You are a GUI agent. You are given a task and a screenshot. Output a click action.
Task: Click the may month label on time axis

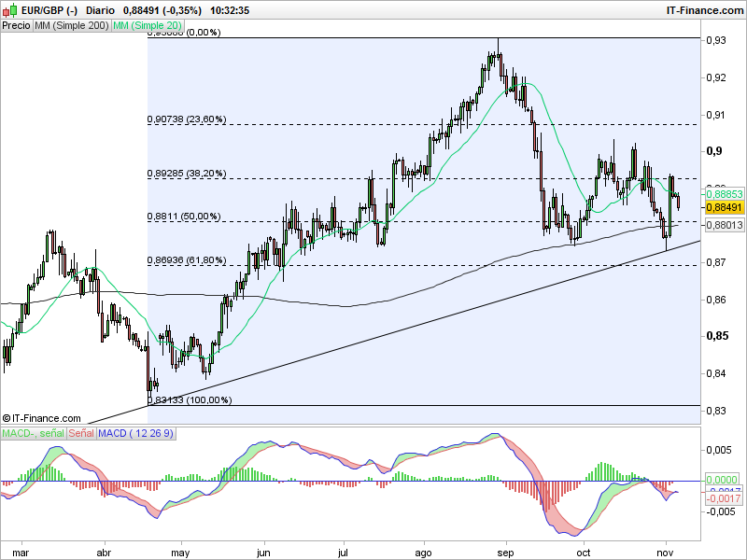point(180,553)
